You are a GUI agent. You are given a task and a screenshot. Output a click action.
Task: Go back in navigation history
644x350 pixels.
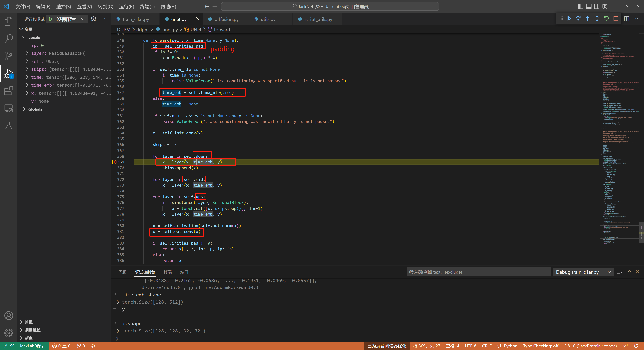pos(207,7)
